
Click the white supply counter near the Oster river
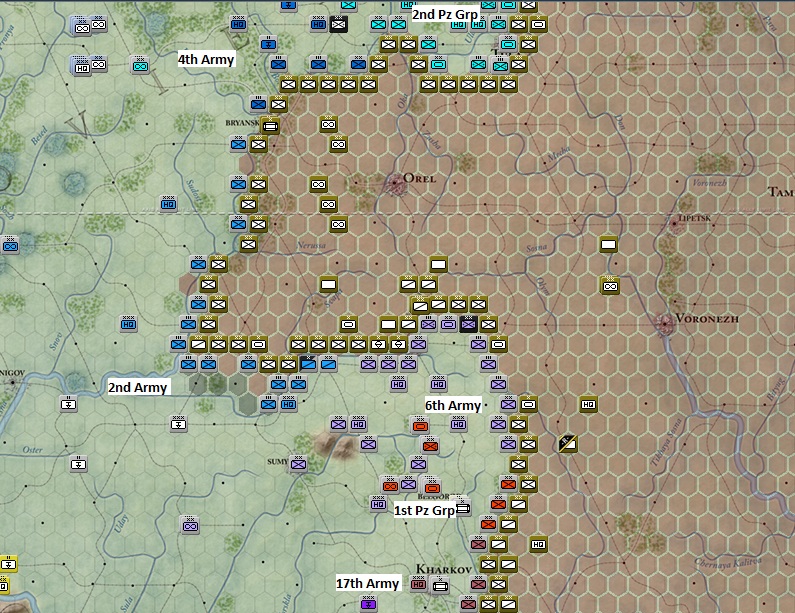[x=78, y=463]
